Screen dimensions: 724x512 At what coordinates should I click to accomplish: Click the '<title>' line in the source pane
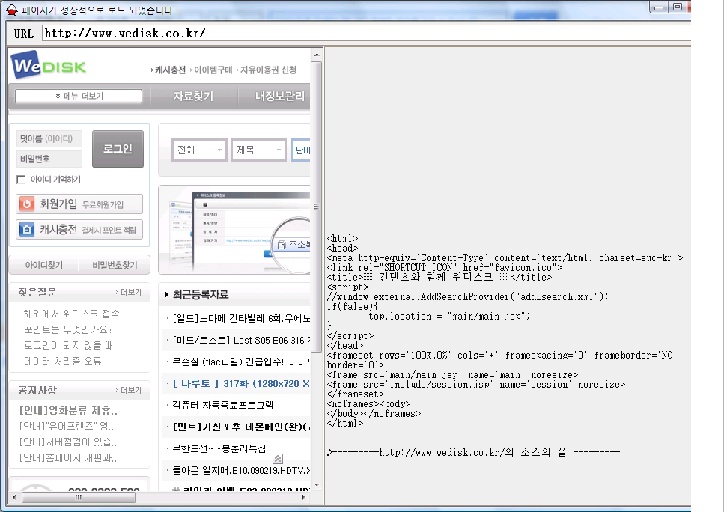click(x=439, y=277)
